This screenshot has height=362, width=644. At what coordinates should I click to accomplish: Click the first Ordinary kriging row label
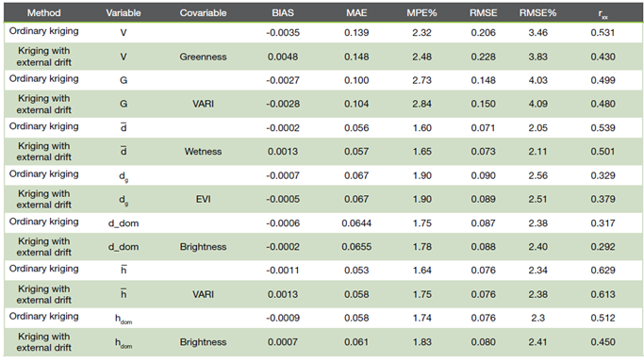[44, 31]
